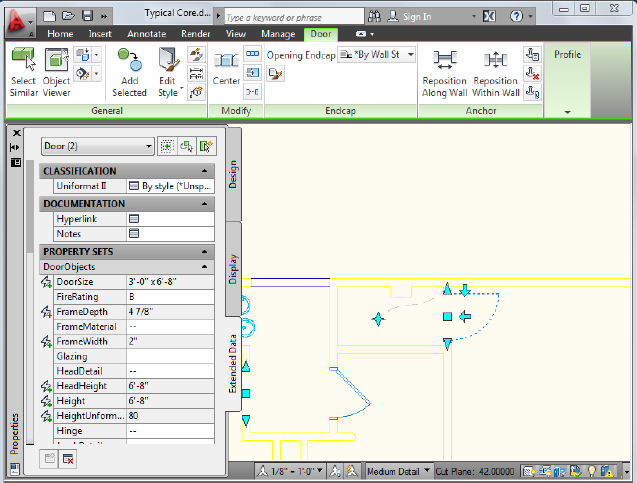Click the Select Similar tool icon
This screenshot has height=483, width=637.
pos(23,60)
